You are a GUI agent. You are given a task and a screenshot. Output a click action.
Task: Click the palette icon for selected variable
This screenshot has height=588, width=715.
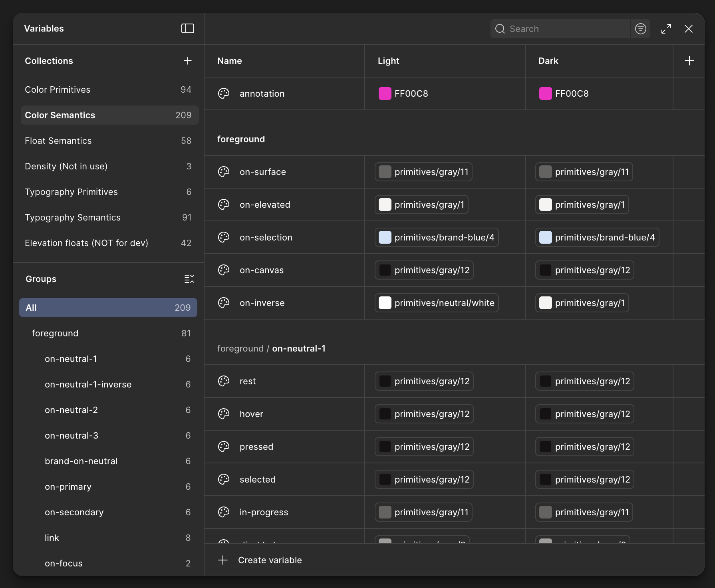point(224,479)
